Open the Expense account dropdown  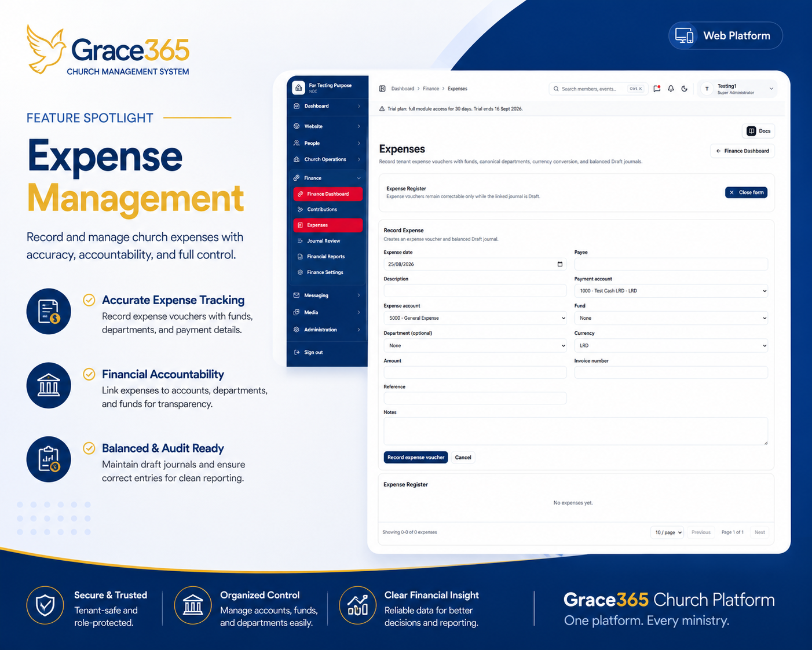(475, 318)
